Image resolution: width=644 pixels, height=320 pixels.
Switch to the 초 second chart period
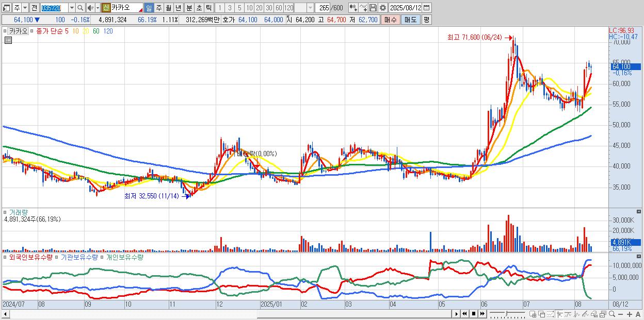[x=199, y=8]
